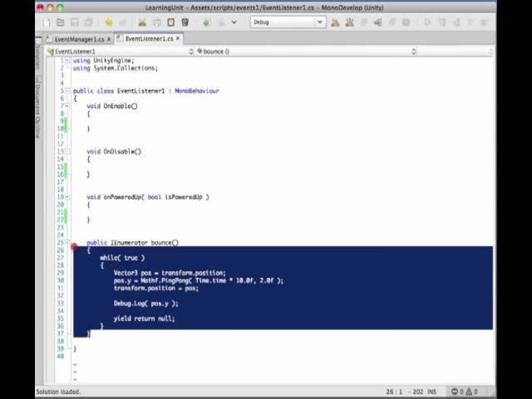Click the greyed Redo arrow icon
532x399 pixels.
[x=122, y=22]
